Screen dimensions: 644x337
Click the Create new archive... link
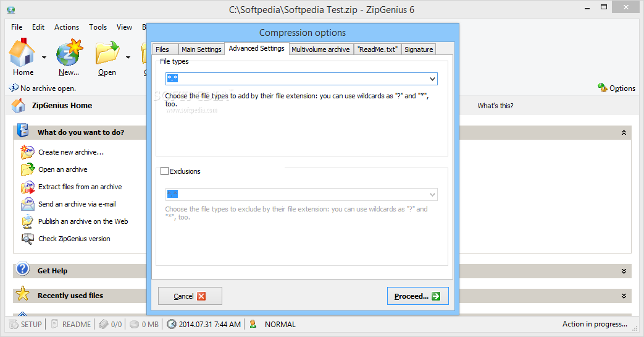[71, 152]
